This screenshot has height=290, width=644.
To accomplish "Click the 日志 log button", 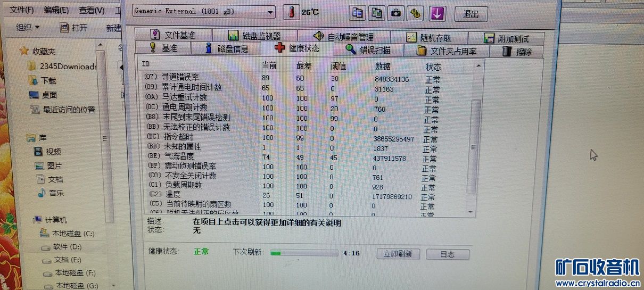I will (448, 254).
